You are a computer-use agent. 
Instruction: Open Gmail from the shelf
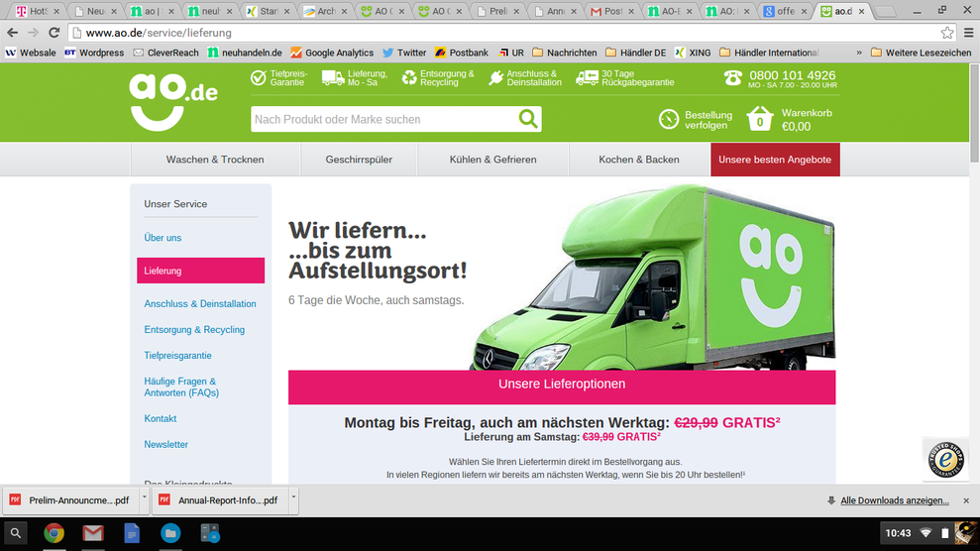point(93,533)
